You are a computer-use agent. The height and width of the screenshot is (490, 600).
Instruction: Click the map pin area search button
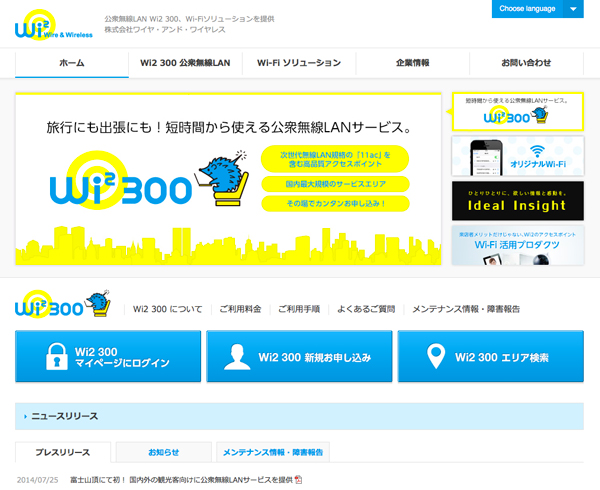[489, 357]
